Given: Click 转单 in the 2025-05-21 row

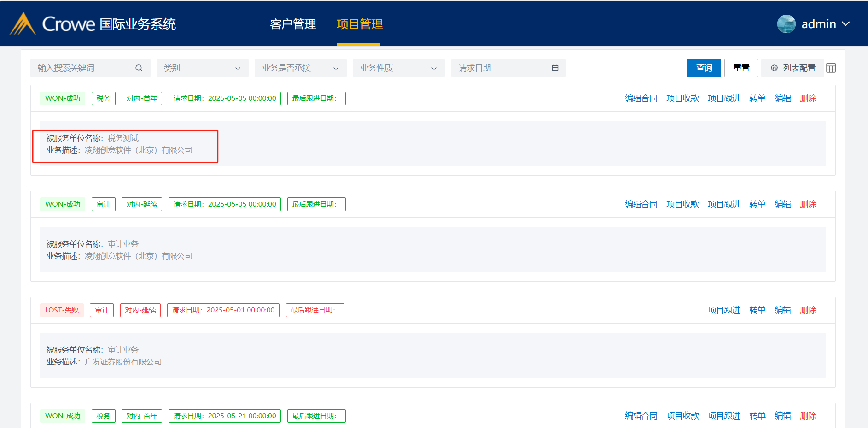Looking at the screenshot, I should 757,416.
